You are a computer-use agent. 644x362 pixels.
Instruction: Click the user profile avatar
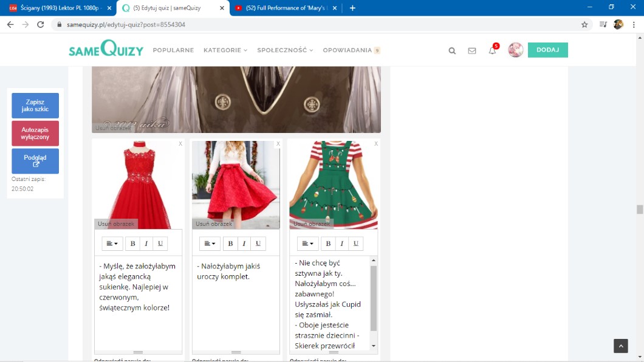point(515,50)
